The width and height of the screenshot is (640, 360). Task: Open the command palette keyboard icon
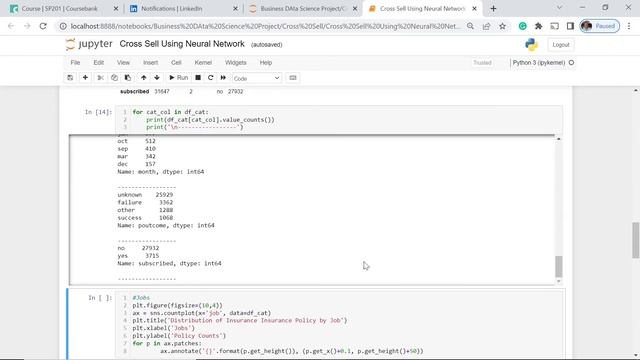coord(293,78)
